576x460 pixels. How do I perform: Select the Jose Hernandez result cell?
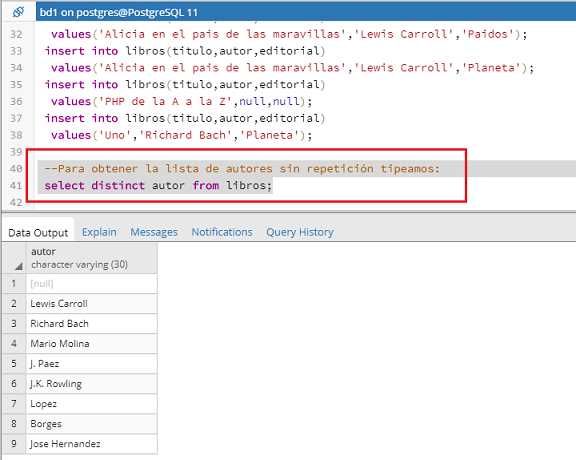91,444
